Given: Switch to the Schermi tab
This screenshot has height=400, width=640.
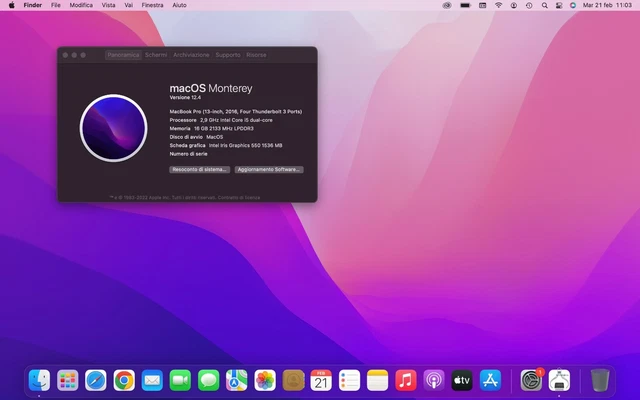Looking at the screenshot, I should click(156, 55).
